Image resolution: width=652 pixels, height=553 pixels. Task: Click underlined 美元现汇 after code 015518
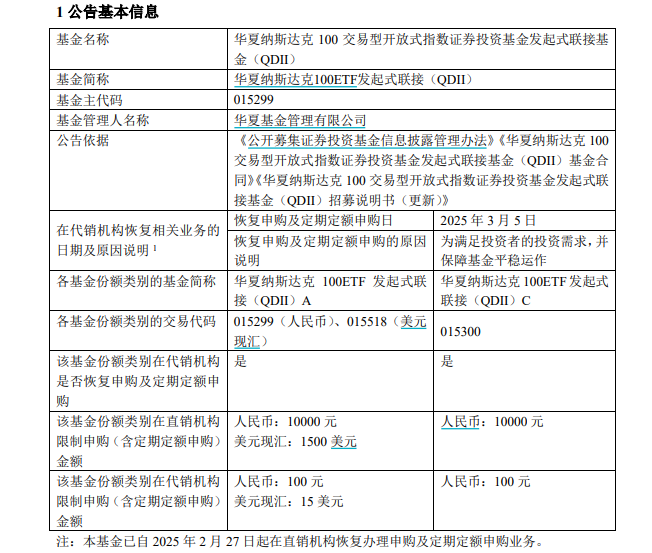coord(412,322)
